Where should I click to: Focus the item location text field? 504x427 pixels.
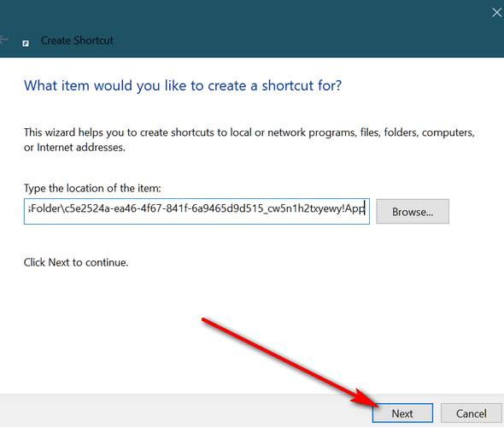tap(196, 212)
